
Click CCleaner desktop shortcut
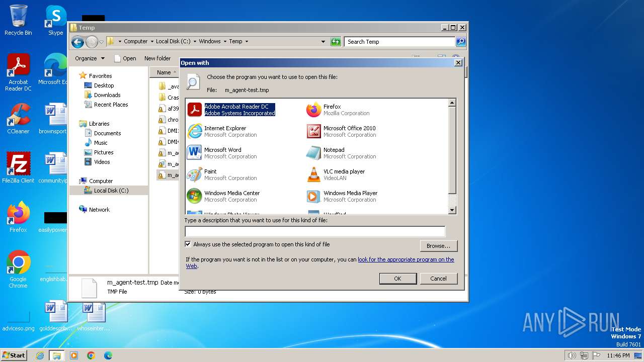tap(18, 119)
